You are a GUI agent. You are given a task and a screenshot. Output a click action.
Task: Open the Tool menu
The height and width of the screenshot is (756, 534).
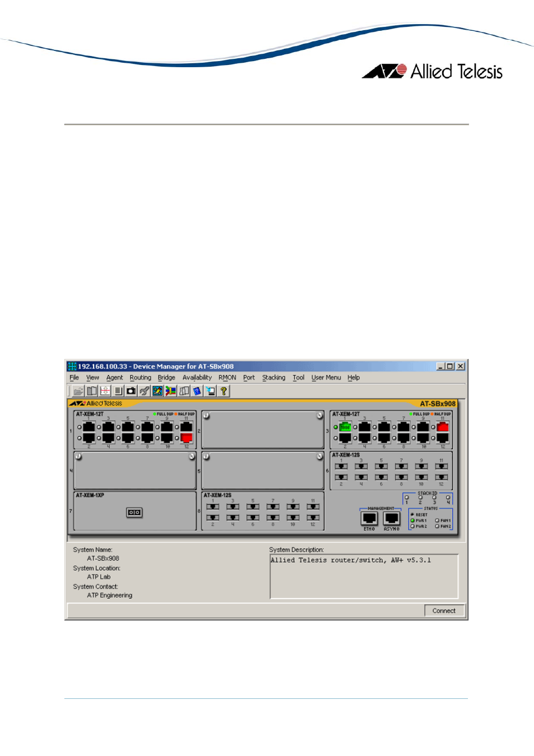click(298, 377)
